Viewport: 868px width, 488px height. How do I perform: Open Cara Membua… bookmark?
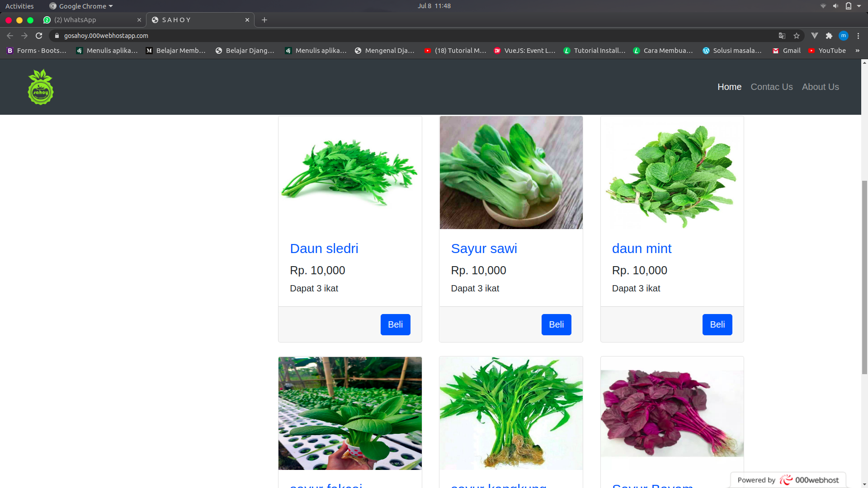(663, 51)
